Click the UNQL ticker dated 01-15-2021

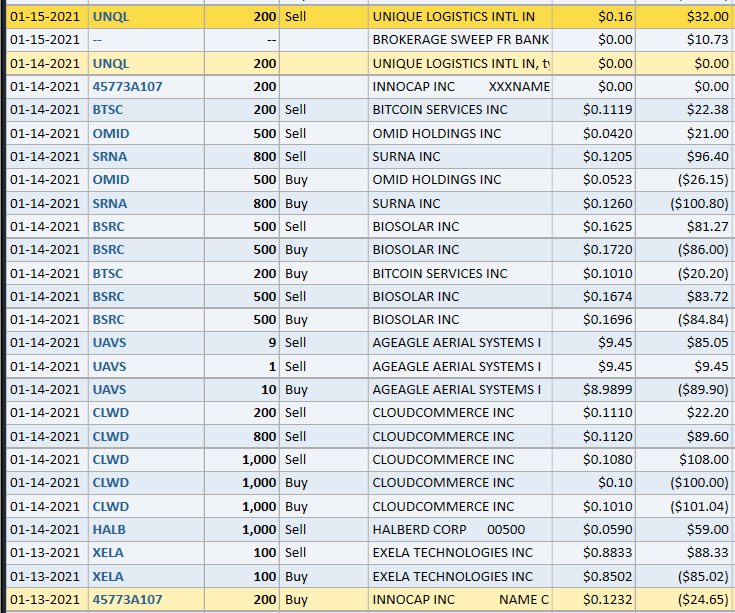pos(109,17)
